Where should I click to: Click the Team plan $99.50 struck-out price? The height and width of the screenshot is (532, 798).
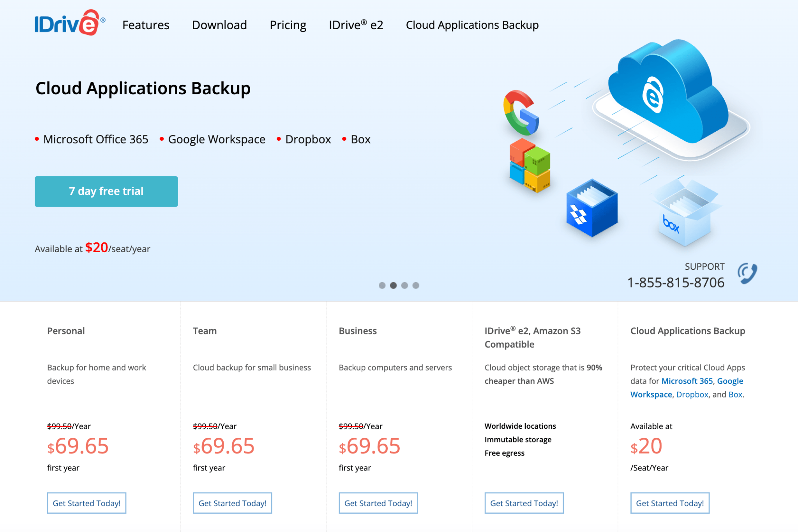[205, 426]
